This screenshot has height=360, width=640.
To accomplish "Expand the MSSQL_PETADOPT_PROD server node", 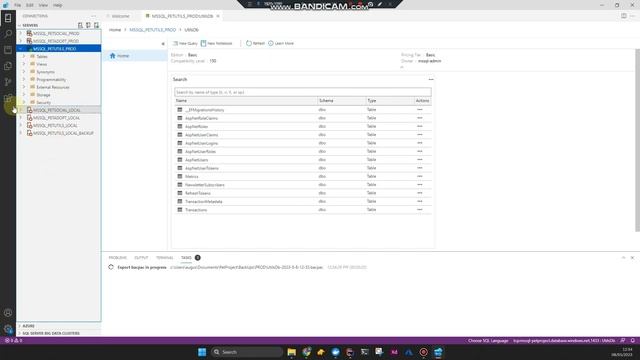I will pos(21,41).
